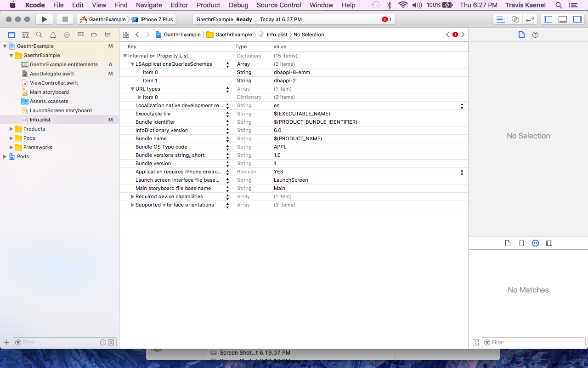Image resolution: width=588 pixels, height=368 pixels.
Task: Open the code snippet library
Action: click(521, 243)
